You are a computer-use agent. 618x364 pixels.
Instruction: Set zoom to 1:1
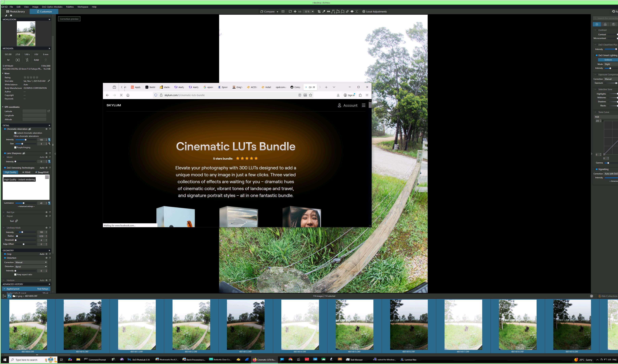(300, 11)
